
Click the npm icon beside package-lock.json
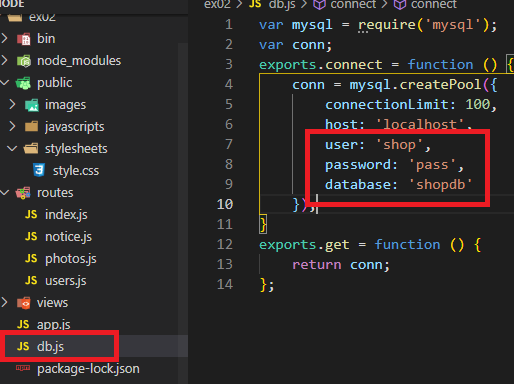23,368
